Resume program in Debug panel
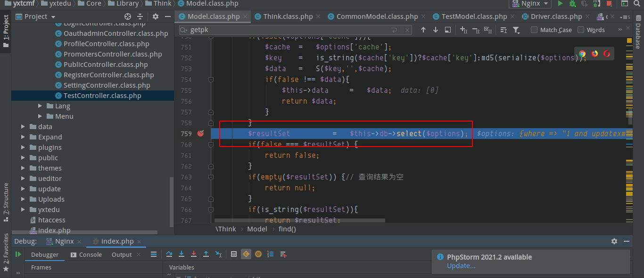Image resolution: width=644 pixels, height=278 pixels. pyautogui.click(x=18, y=254)
